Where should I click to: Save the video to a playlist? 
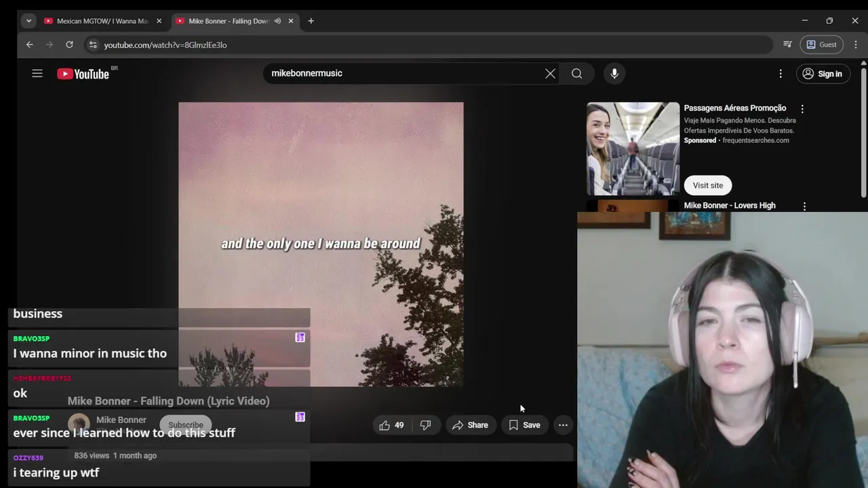pos(524,425)
